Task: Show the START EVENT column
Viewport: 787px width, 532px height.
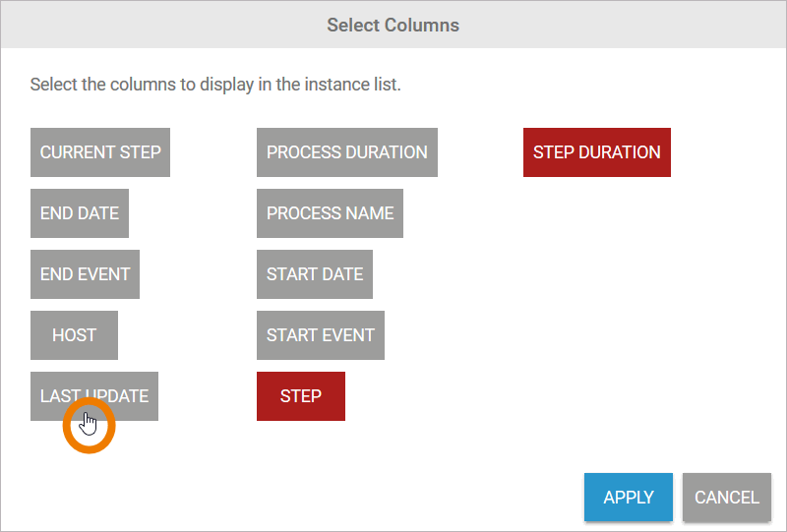Action: (x=321, y=335)
